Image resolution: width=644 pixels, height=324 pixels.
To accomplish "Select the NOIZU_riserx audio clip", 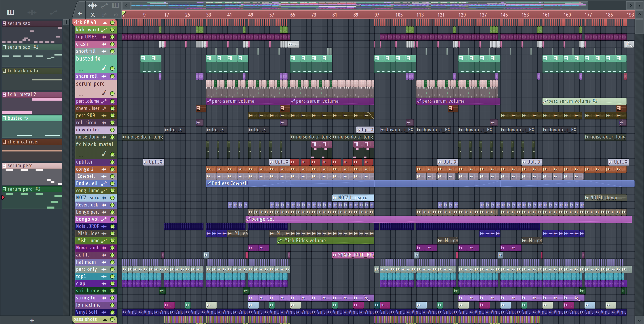I will (353, 198).
